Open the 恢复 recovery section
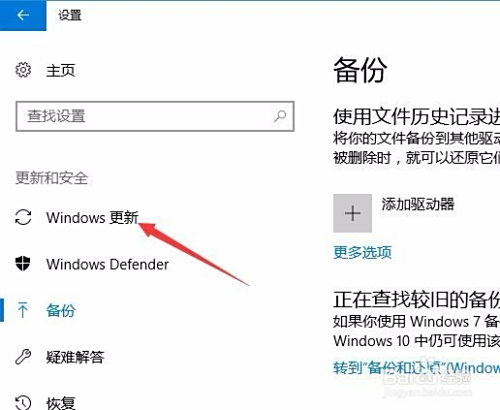Viewport: 500px width, 410px height. pos(61,403)
